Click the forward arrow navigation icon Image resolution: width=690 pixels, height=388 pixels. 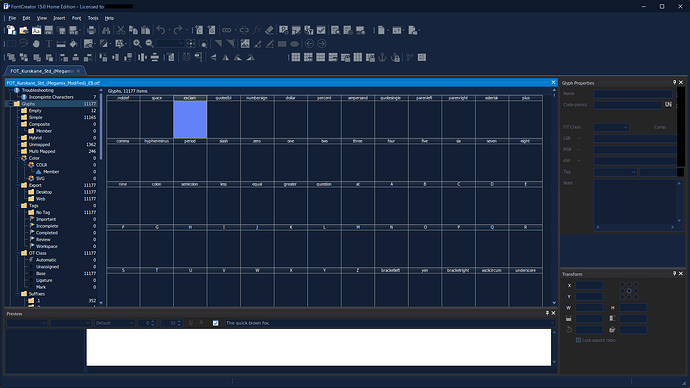(x=322, y=44)
